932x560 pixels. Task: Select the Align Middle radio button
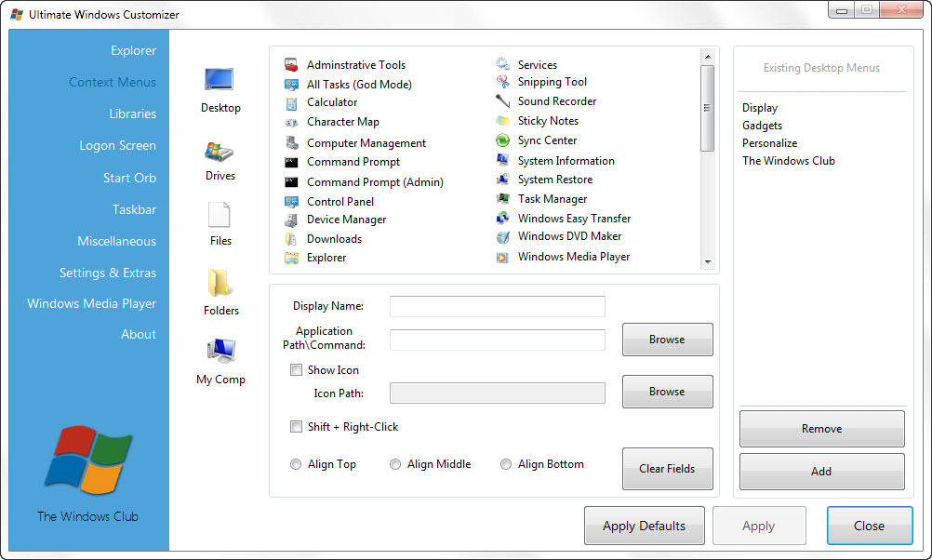click(394, 463)
